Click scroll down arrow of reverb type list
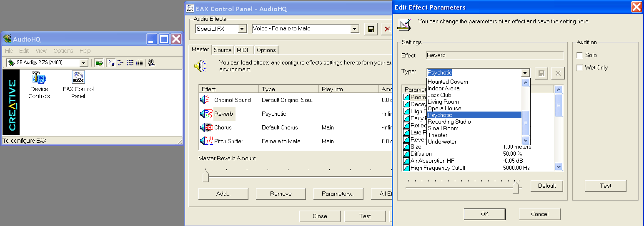Viewport: 644px width, 226px height. [526, 141]
